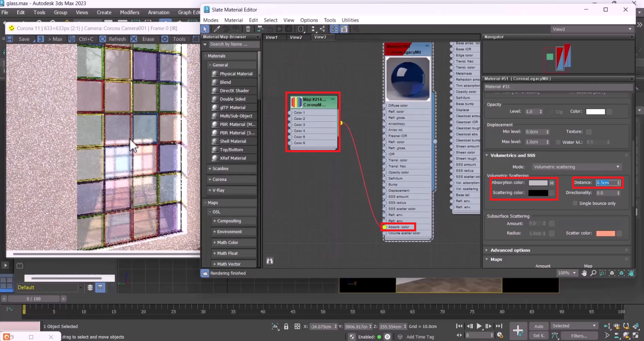This screenshot has width=644, height=341.
Task: Click the Material ID channel 0 icon
Action: pyautogui.click(x=301, y=29)
